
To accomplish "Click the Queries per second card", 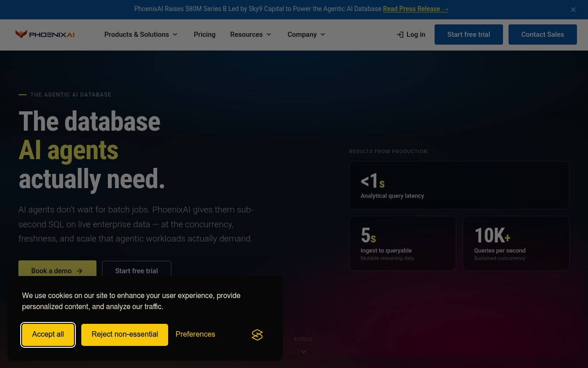I will [516, 243].
